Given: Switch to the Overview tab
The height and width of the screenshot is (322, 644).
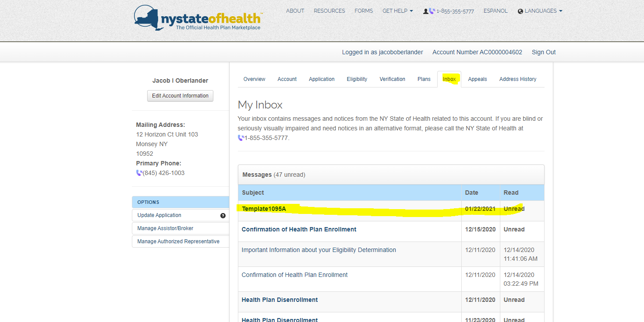Looking at the screenshot, I should pos(255,79).
